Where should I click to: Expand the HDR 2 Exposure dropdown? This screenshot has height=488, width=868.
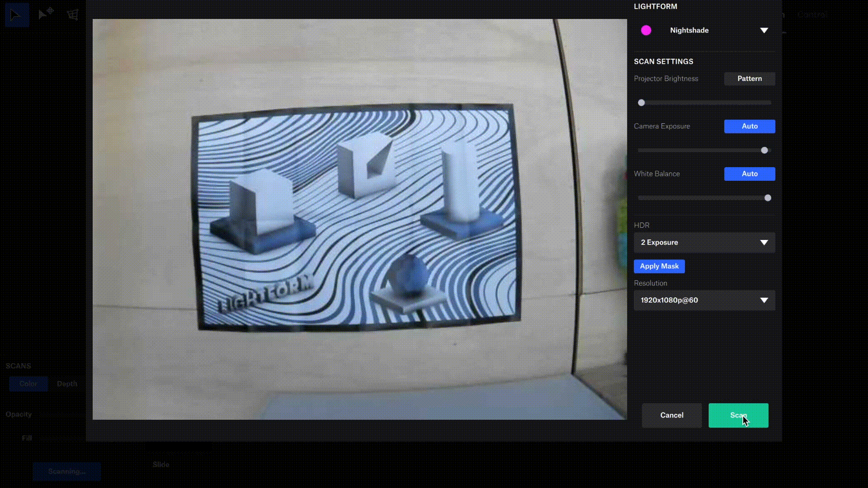[704, 243]
